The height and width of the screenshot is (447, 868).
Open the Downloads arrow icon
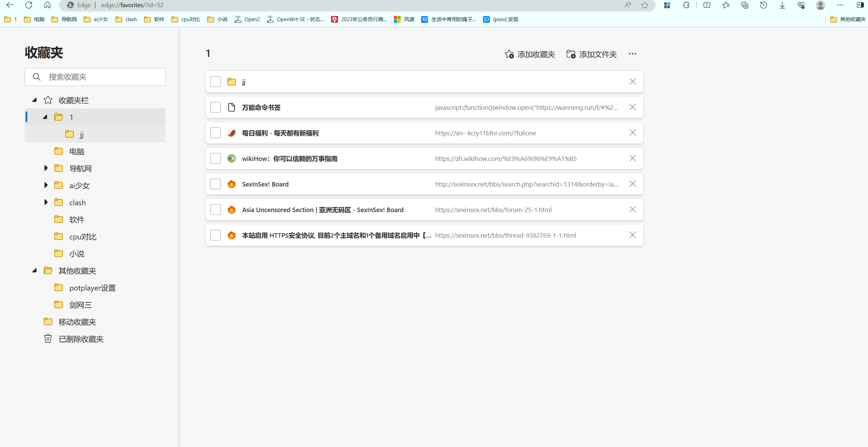pyautogui.click(x=782, y=5)
